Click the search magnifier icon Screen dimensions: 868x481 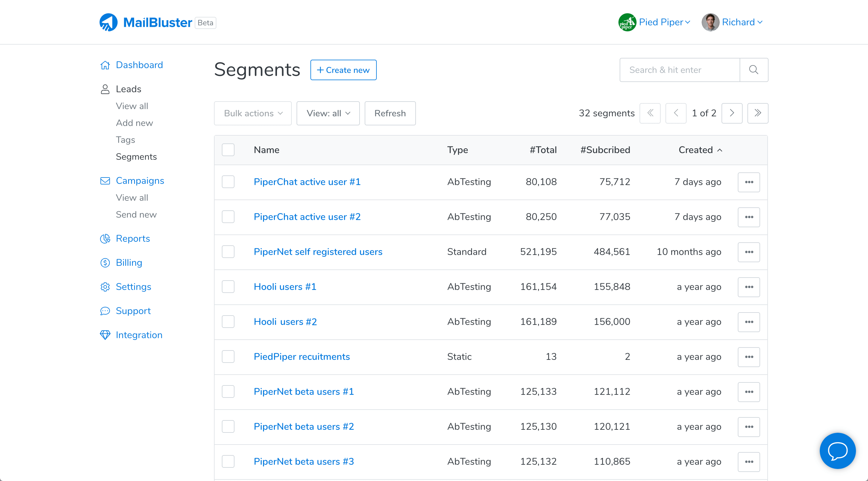(x=753, y=70)
